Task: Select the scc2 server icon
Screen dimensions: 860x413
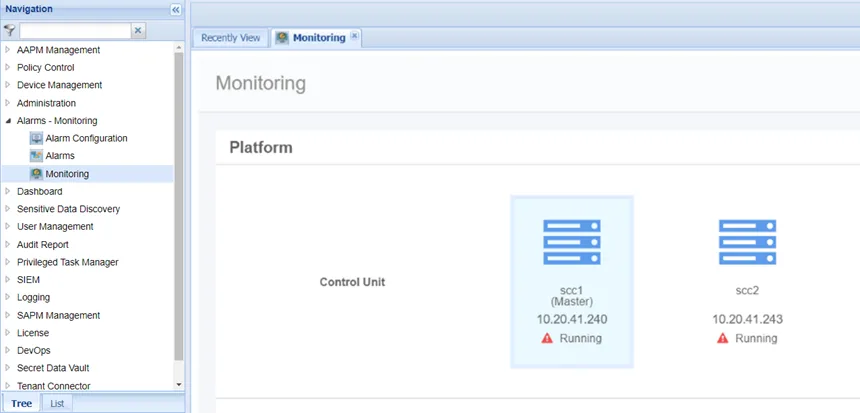Action: (748, 242)
